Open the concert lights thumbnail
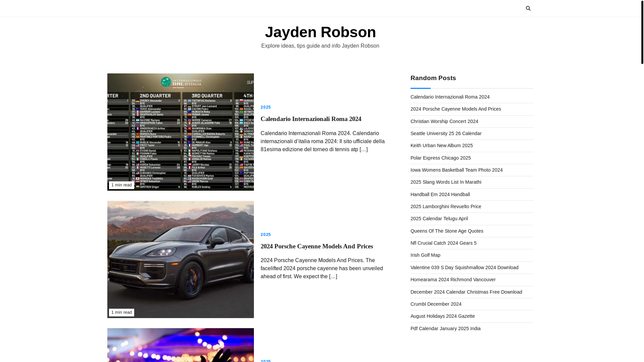 coord(180,345)
